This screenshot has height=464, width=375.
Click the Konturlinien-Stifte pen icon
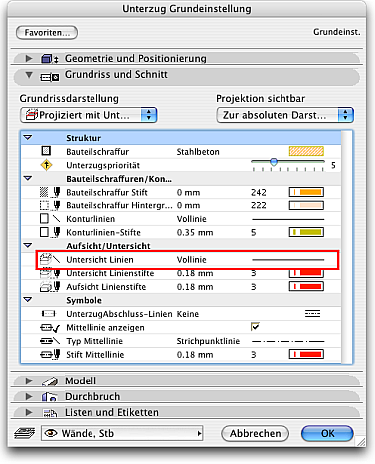pyautogui.click(x=50, y=232)
